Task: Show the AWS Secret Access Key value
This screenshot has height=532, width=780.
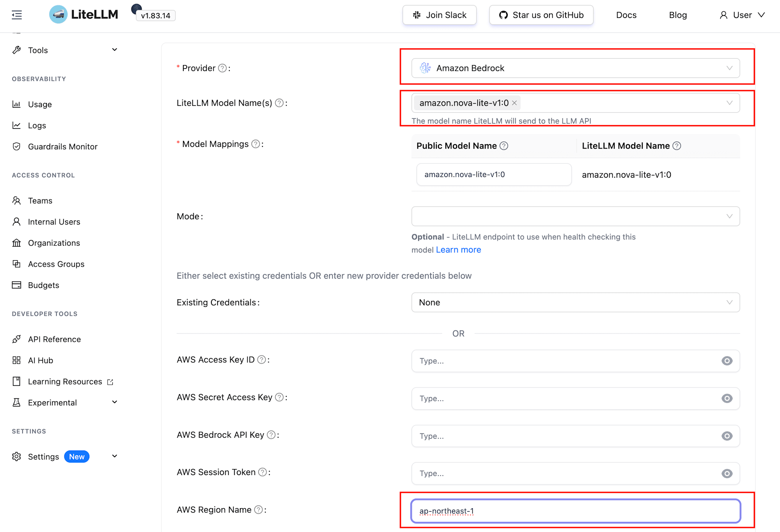Action: [x=727, y=398]
